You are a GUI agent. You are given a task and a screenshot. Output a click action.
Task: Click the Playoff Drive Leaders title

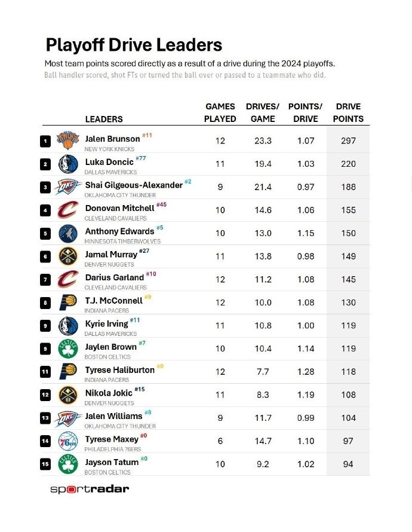pyautogui.click(x=134, y=45)
